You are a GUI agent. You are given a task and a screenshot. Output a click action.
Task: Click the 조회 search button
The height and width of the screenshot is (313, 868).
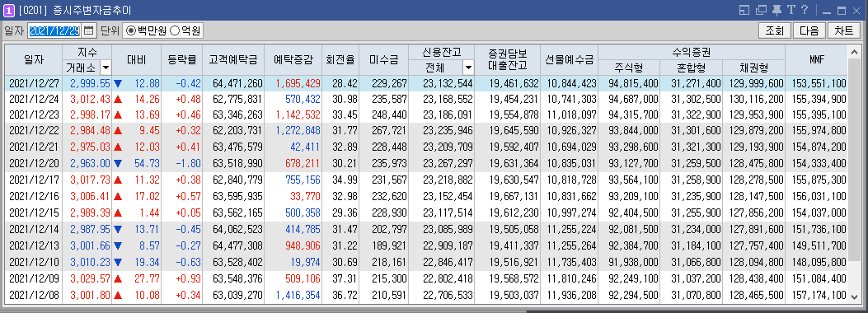(x=775, y=30)
